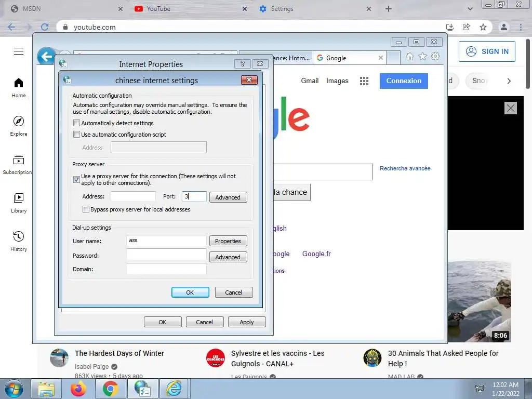Check Use automatic configuration script
532x399 pixels.
[77, 135]
